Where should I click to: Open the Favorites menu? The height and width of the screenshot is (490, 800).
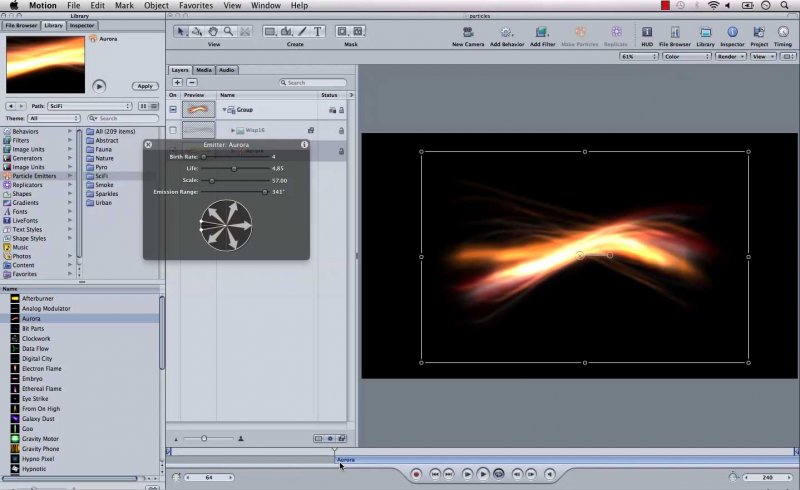click(x=195, y=6)
